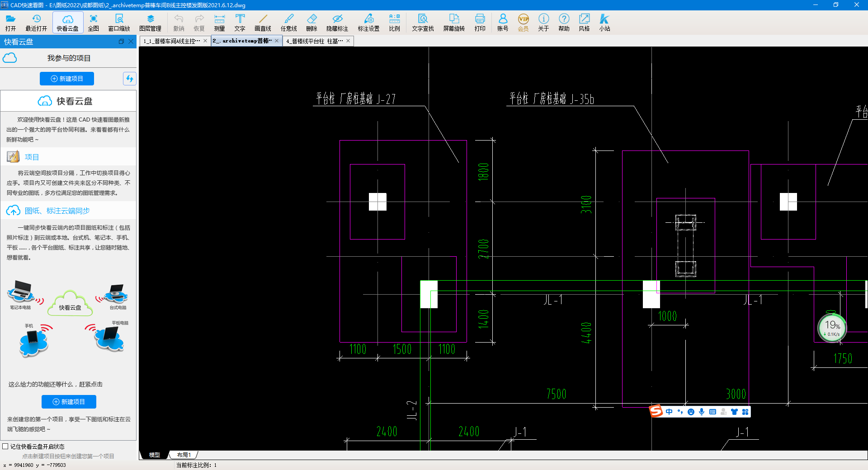This screenshot has height=470, width=868.
Task: Click the cloud sync refresh icon
Action: click(130, 79)
